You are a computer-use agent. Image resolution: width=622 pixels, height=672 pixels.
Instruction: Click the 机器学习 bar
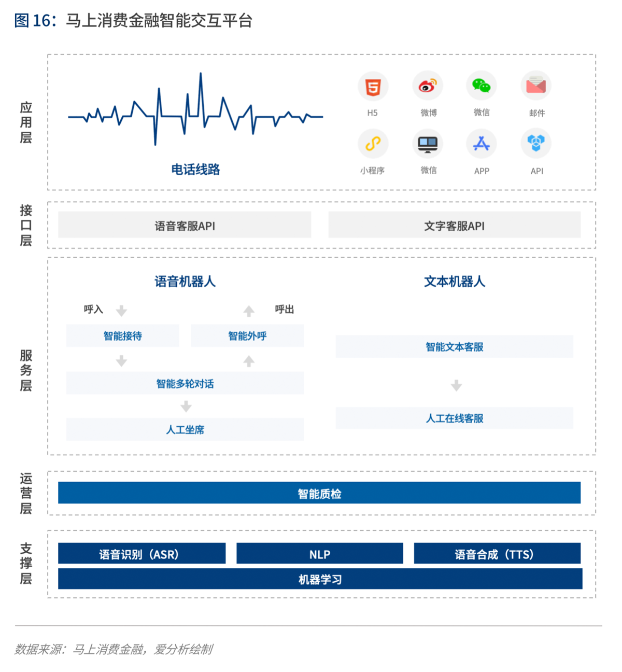point(320,579)
